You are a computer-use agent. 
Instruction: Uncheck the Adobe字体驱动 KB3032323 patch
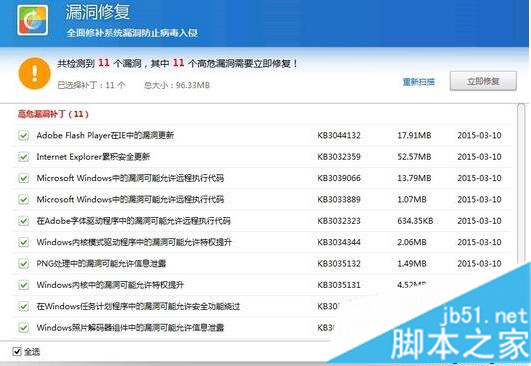click(x=23, y=221)
